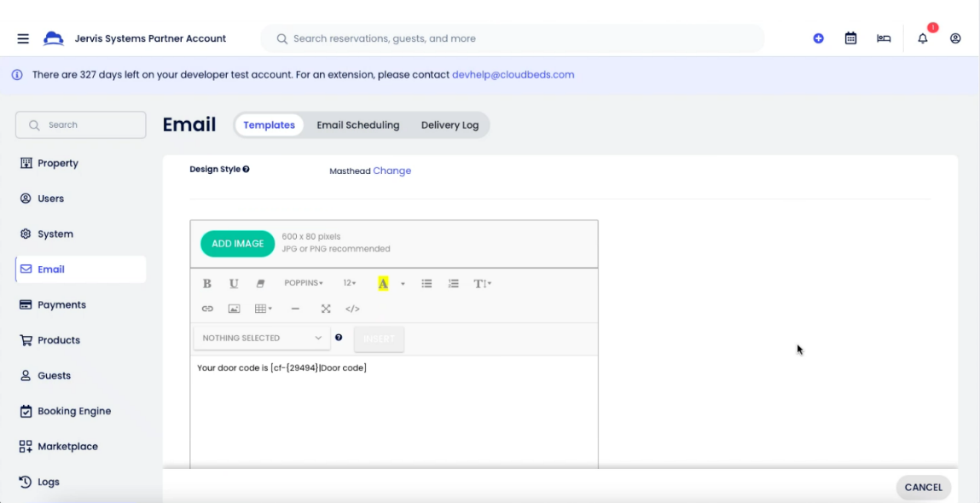Click the info icon in the banner
The image size is (980, 503).
18,75
